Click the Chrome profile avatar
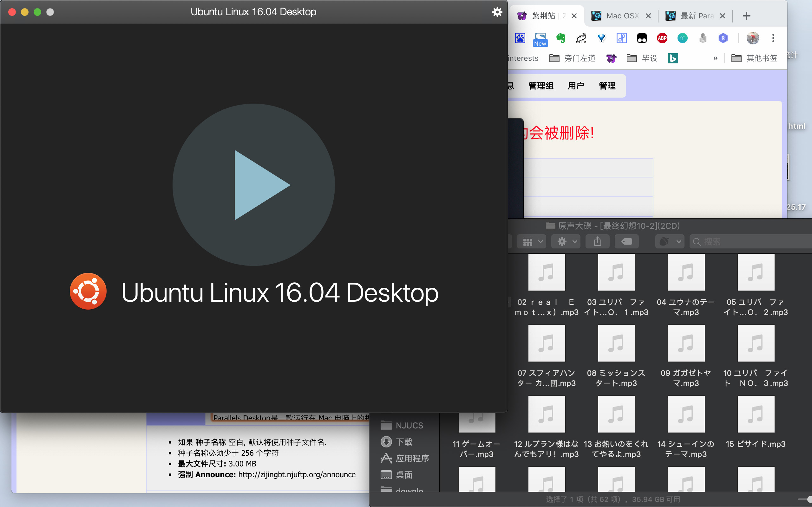 [x=753, y=38]
